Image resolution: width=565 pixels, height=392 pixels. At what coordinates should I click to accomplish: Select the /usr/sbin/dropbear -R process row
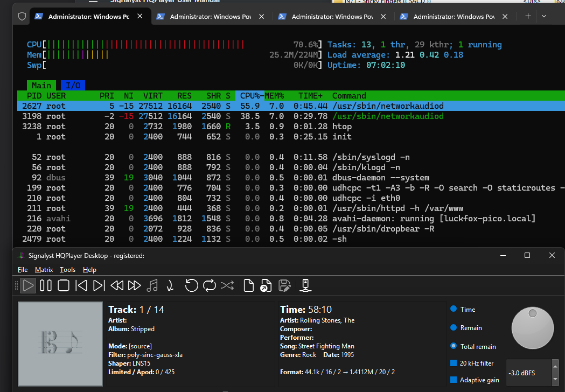pyautogui.click(x=291, y=229)
